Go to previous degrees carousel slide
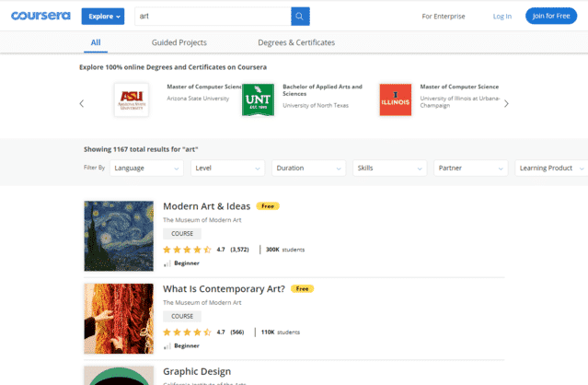Image resolution: width=588 pixels, height=385 pixels. [82, 103]
